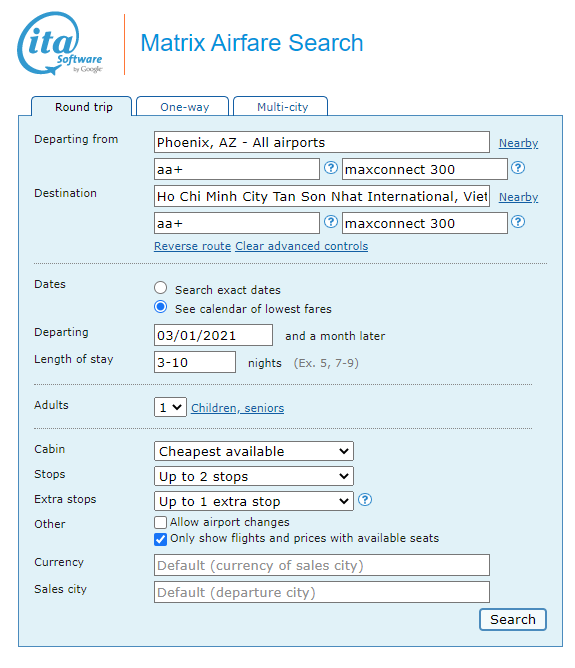The width and height of the screenshot is (575, 668).
Task: Expand the Adults count dropdown
Action: (170, 407)
